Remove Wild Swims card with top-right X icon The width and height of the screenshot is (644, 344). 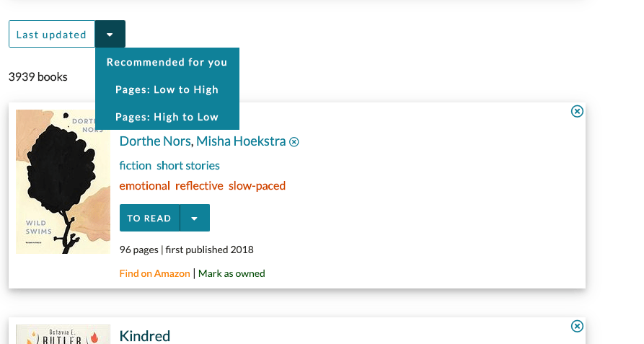(x=577, y=111)
